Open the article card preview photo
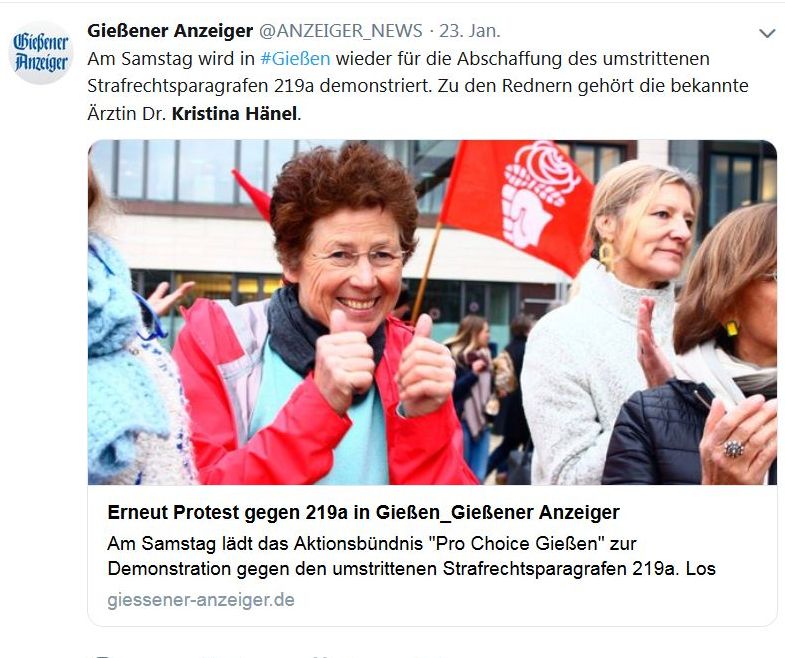 [x=433, y=312]
